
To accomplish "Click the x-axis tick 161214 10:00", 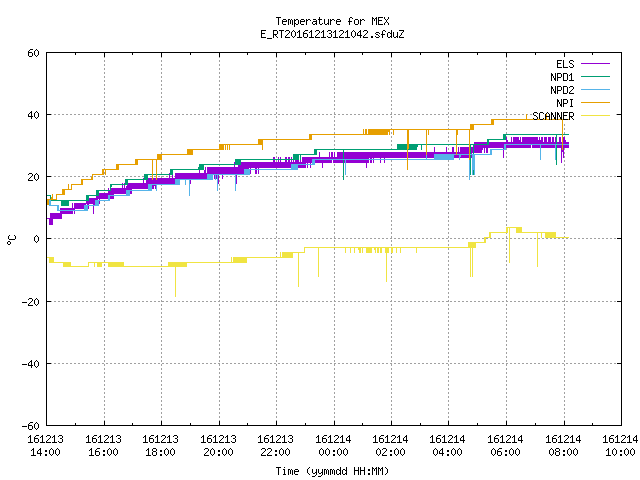I will [x=620, y=446].
